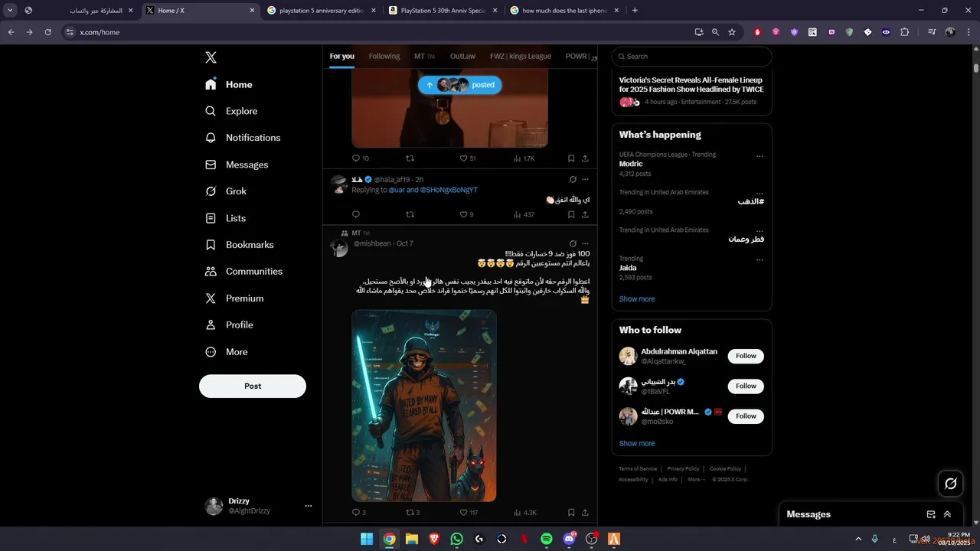Image resolution: width=980 pixels, height=551 pixels.
Task: Open Messages from the left sidebar
Action: pyautogui.click(x=237, y=165)
